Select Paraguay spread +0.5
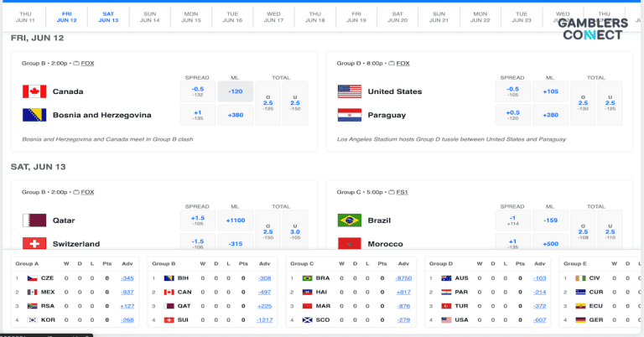 click(x=512, y=115)
